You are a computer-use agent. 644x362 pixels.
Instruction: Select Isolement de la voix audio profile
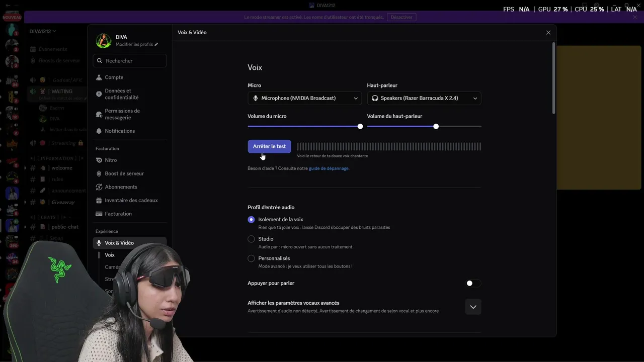pos(251,220)
